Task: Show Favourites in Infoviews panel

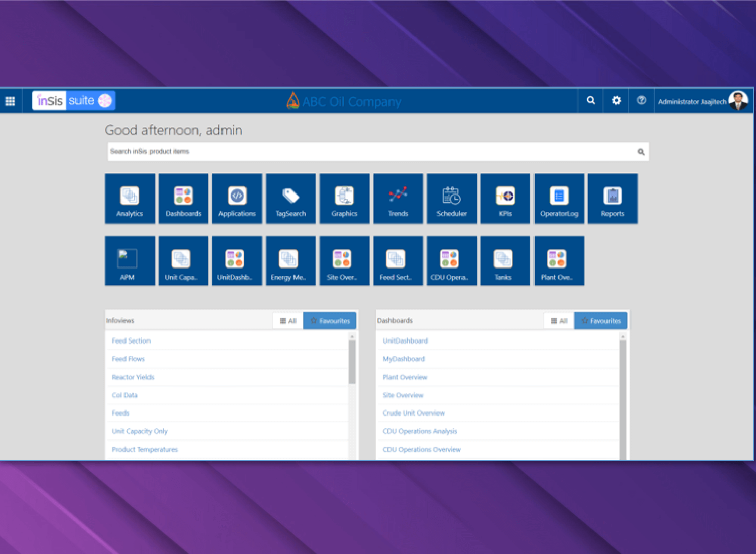Action: (330, 321)
